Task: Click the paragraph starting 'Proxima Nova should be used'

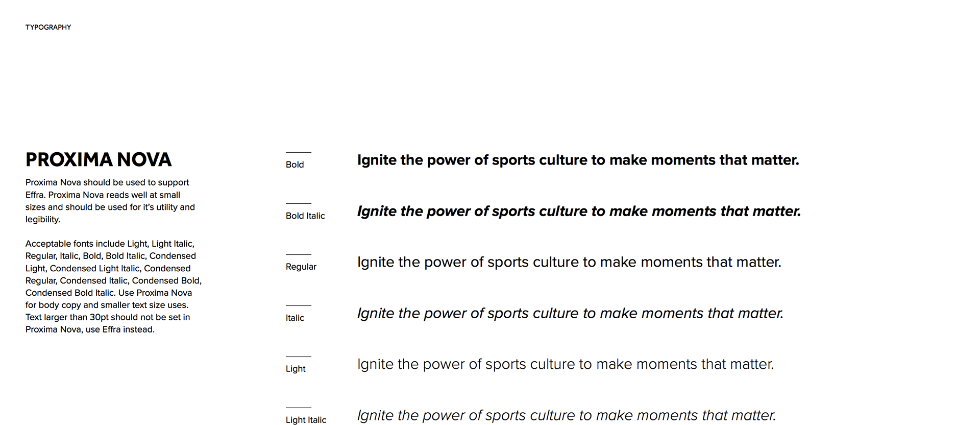Action: pos(110,201)
